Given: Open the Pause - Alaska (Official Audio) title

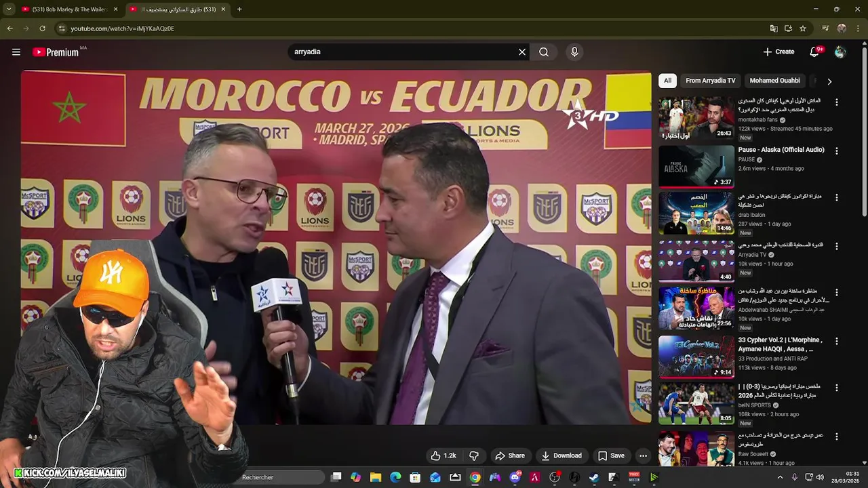Looking at the screenshot, I should 781,150.
